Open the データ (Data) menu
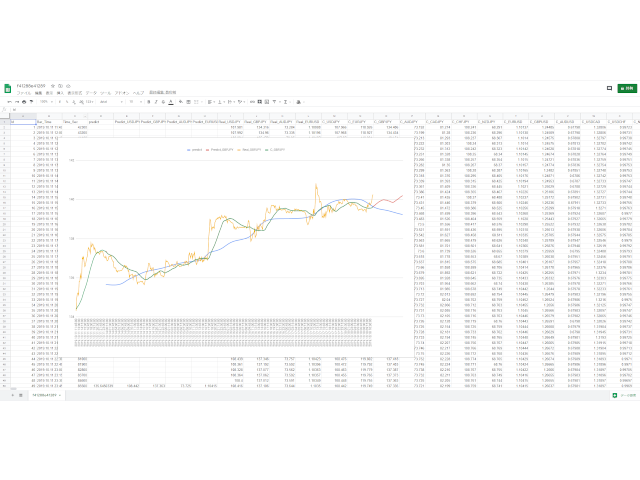 91,93
